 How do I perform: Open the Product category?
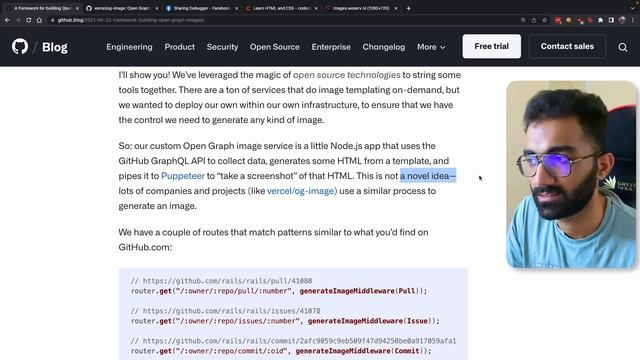click(x=180, y=47)
